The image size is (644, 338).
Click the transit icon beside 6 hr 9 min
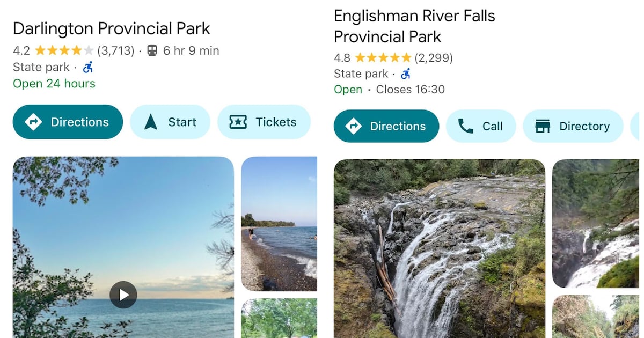[x=152, y=51]
